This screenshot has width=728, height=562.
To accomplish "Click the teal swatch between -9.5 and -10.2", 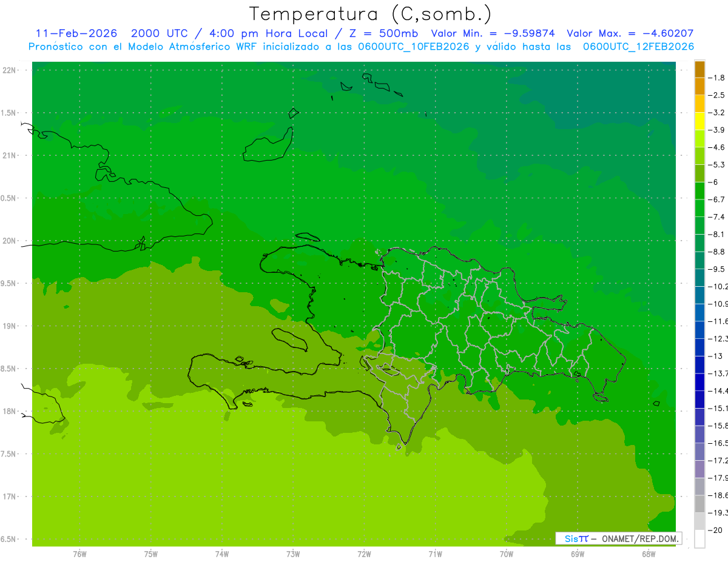I will (x=699, y=278).
